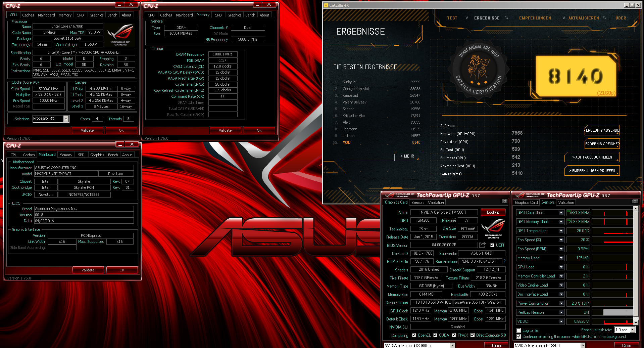The width and height of the screenshot is (644, 348).
Task: Open the Fan Speed (%) sensor dropdown
Action: pos(561,240)
